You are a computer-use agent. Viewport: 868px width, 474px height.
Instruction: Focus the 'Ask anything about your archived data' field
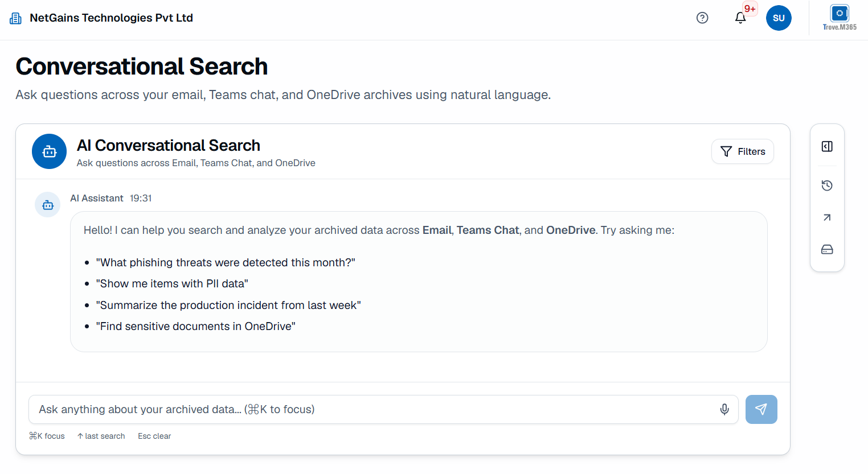383,410
